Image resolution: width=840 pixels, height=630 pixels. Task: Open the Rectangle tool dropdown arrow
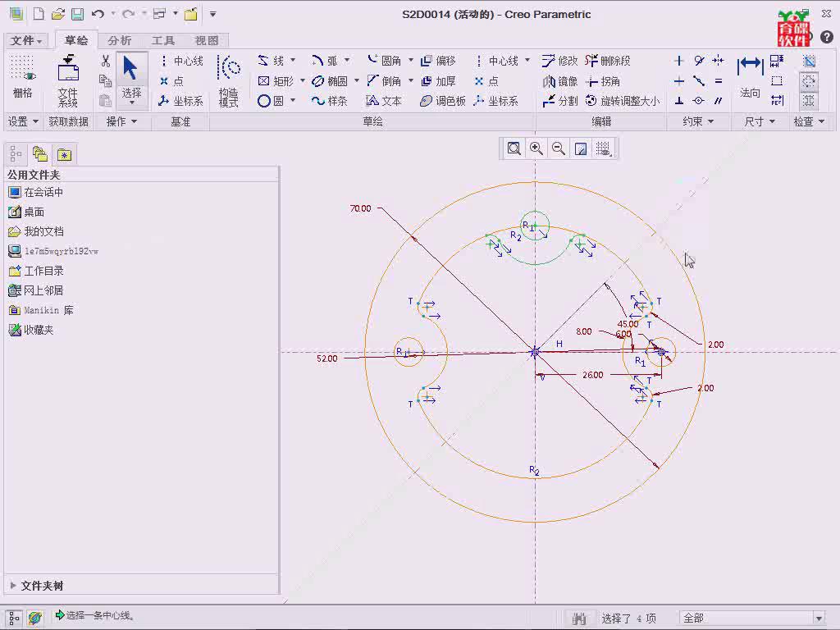tap(303, 80)
